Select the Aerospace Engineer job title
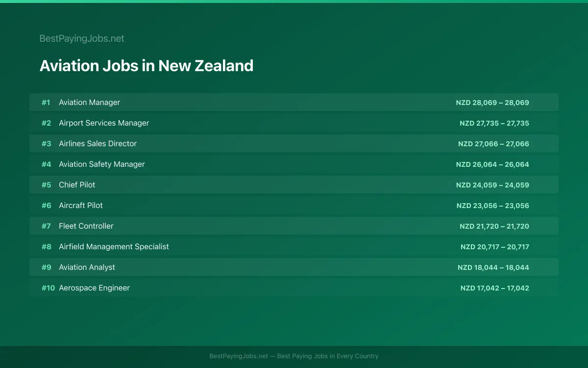 [94, 288]
